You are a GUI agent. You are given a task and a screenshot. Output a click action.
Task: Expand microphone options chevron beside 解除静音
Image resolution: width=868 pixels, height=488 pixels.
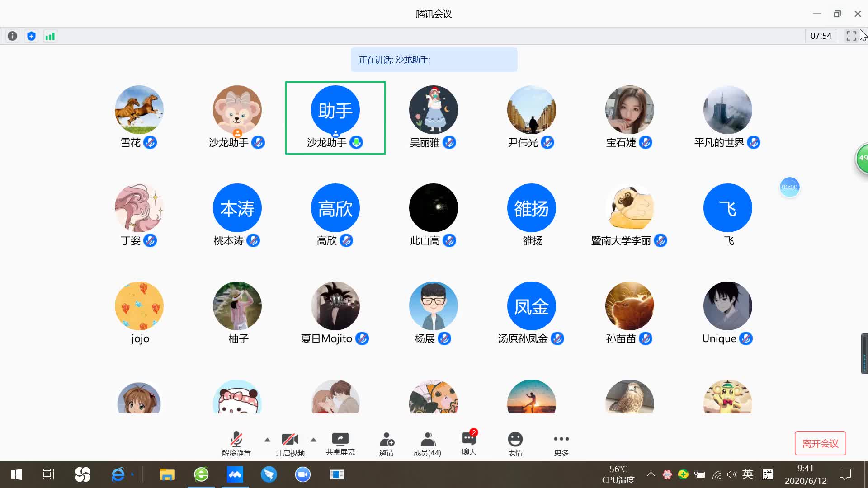pos(267,439)
